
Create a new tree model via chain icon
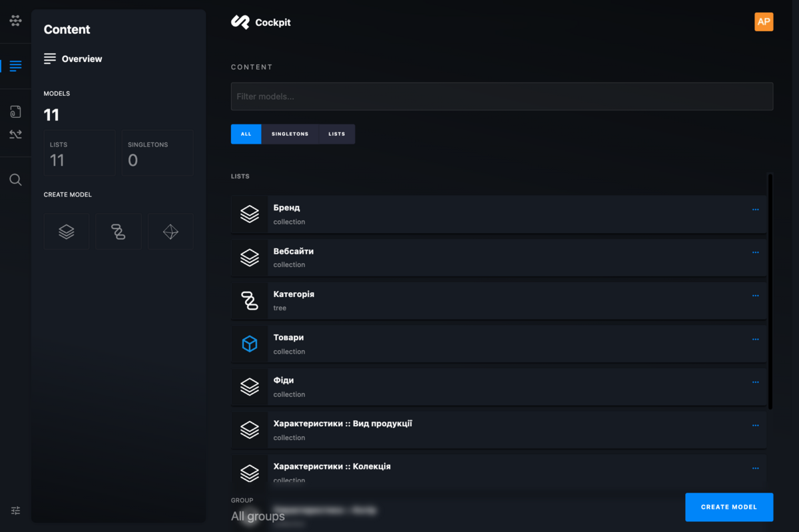(x=119, y=232)
